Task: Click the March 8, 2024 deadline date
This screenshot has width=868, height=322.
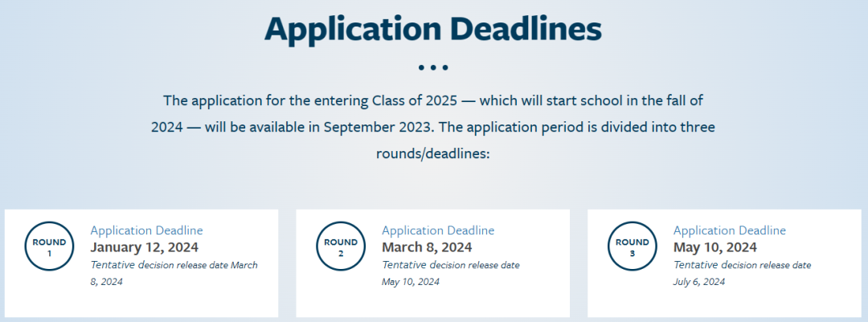Action: [427, 247]
